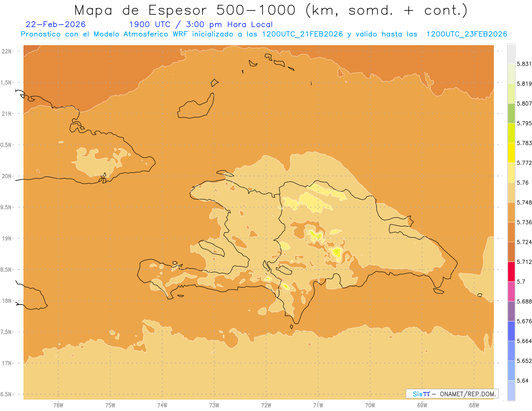Click the legend value 5.76
This screenshot has height=411, width=532.
coord(523,183)
